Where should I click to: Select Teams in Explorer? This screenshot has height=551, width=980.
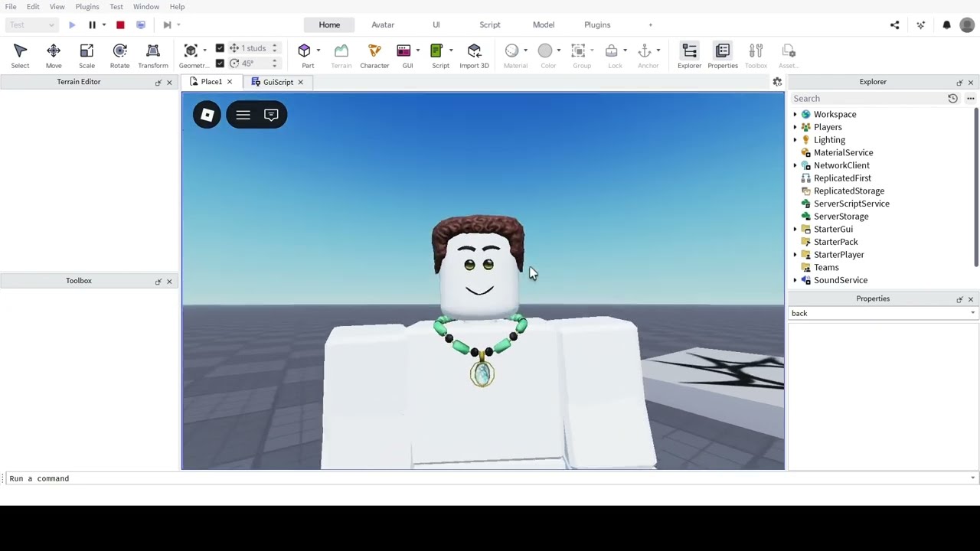[x=826, y=267]
